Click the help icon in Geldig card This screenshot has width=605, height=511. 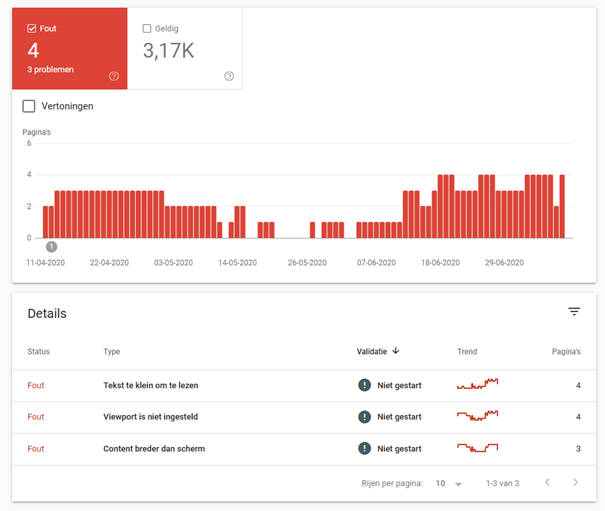pyautogui.click(x=229, y=76)
